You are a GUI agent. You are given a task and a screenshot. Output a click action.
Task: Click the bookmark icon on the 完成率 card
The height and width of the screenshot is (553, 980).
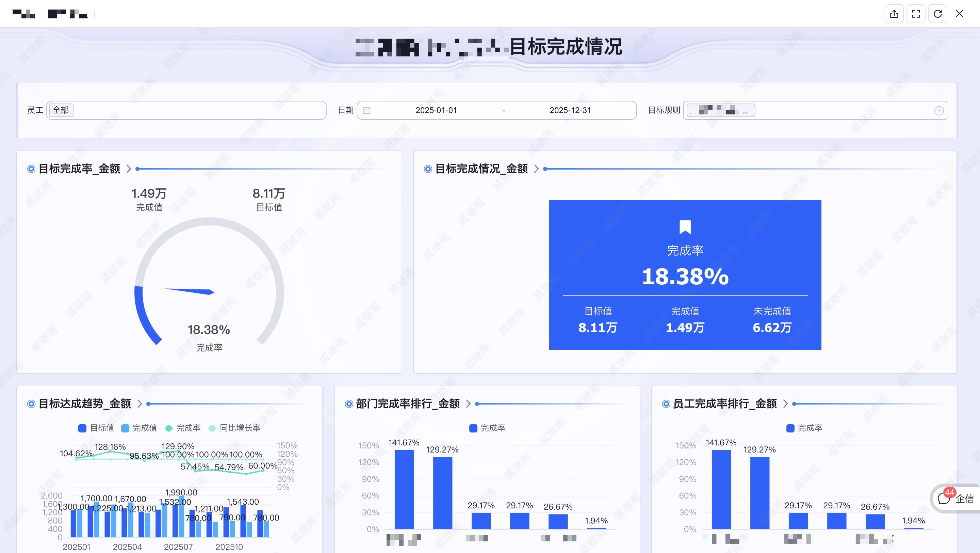tap(685, 227)
